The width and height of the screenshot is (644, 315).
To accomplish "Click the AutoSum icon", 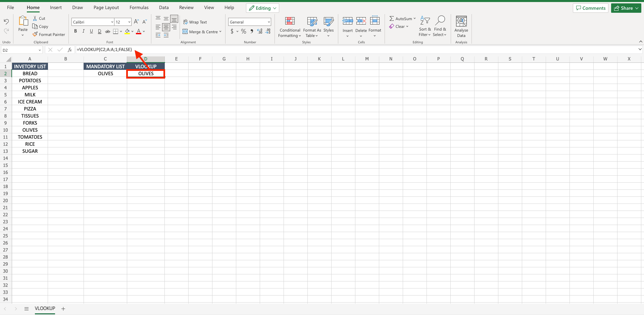I will [392, 18].
